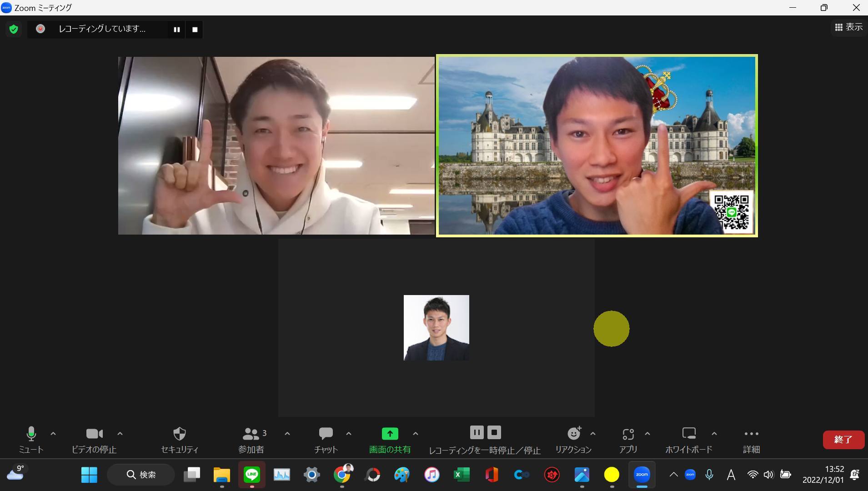This screenshot has width=868, height=491.
Task: Open the More (詳細) menu
Action: point(751,434)
